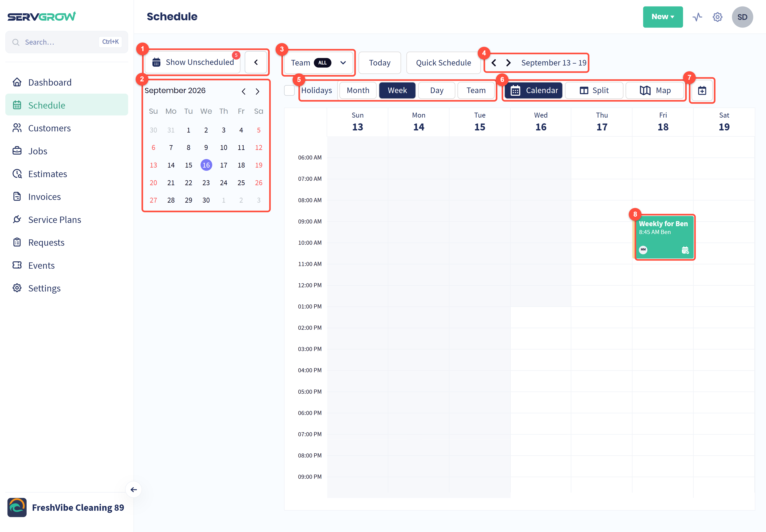Switch to Map view
766x532 pixels.
click(655, 90)
